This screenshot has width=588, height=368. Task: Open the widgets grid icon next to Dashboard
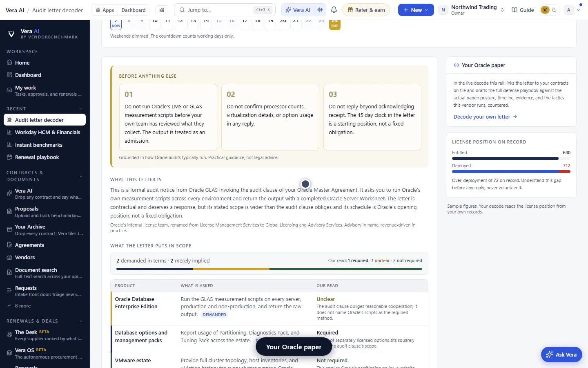point(162,10)
